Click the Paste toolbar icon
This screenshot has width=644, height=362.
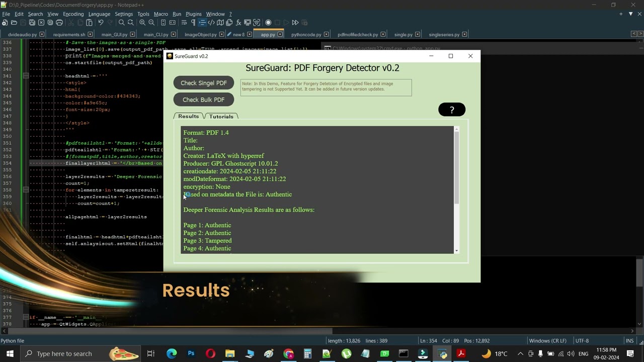pyautogui.click(x=89, y=23)
